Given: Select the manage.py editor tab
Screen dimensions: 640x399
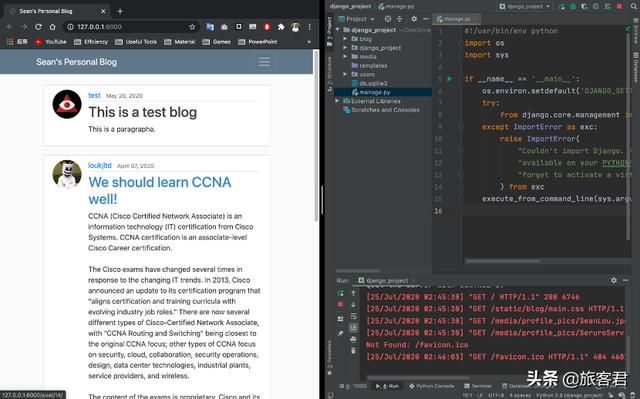Looking at the screenshot, I should 456,19.
